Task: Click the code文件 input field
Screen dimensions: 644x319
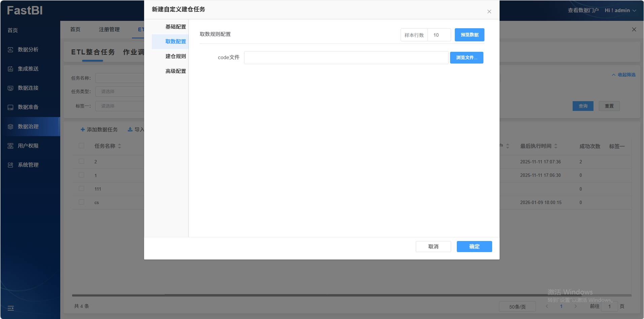Action: (346, 58)
